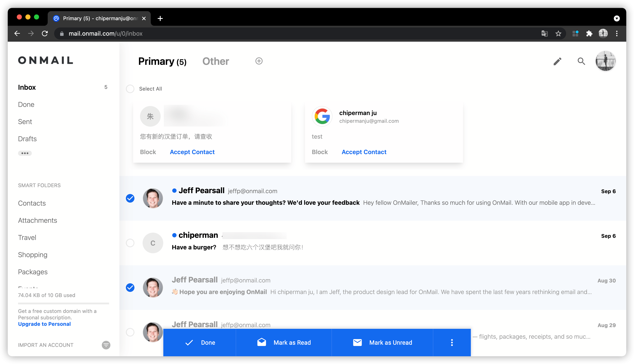Open the browser extensions puzzle icon
Viewport: 634px width, 364px height.
(589, 33)
